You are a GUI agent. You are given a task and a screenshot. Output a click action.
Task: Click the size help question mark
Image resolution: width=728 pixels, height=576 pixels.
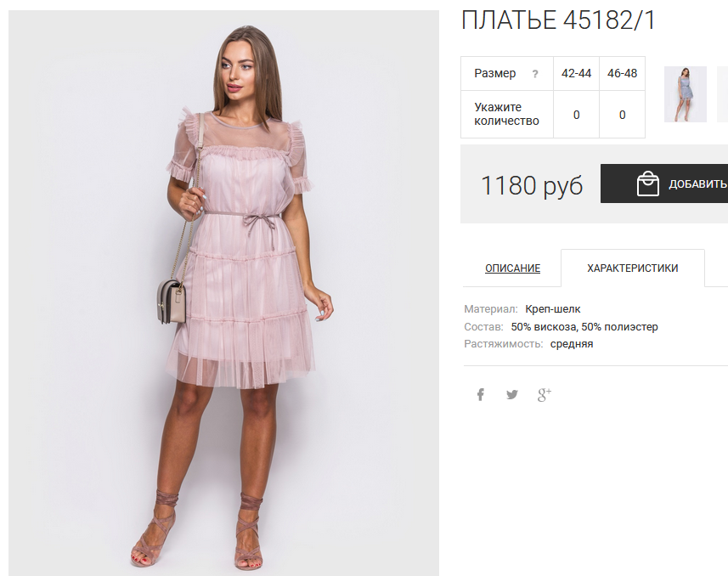535,74
